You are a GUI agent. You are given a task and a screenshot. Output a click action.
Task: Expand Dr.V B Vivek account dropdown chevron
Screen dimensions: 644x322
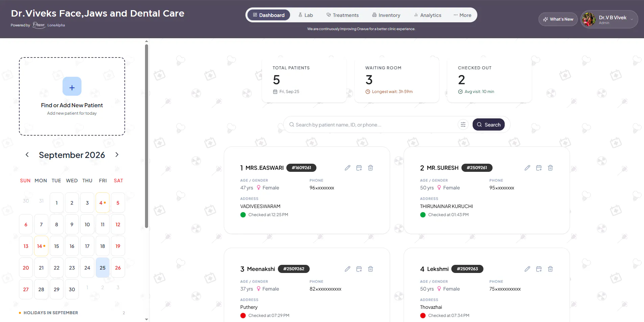(632, 19)
